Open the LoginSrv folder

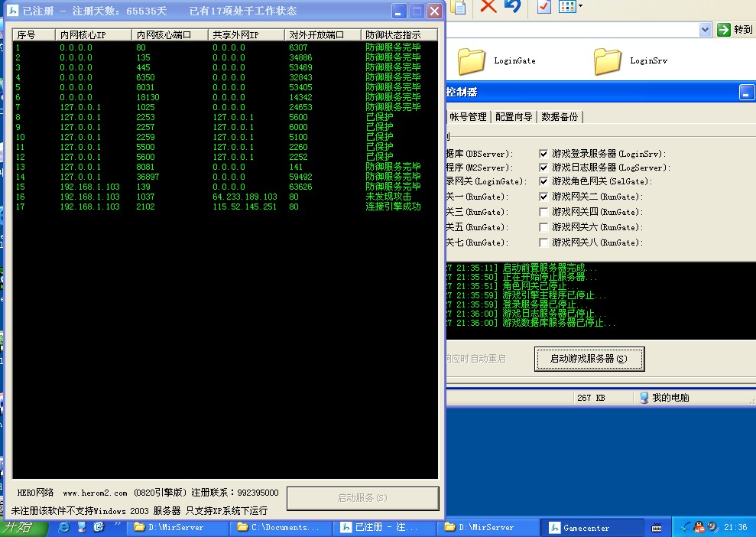[x=608, y=60]
